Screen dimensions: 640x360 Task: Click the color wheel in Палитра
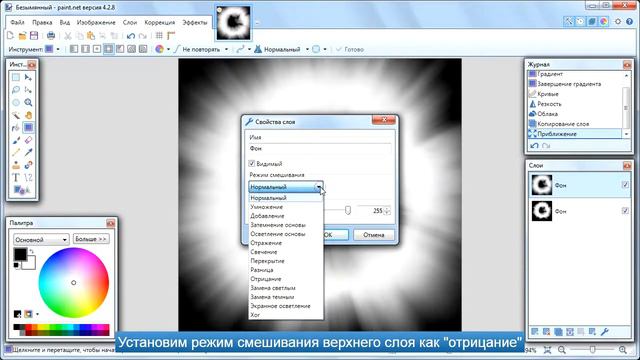pyautogui.click(x=74, y=282)
